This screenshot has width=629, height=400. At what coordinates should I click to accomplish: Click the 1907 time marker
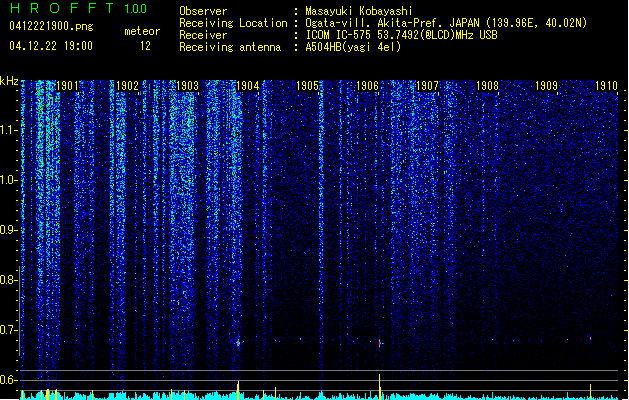pyautogui.click(x=427, y=85)
